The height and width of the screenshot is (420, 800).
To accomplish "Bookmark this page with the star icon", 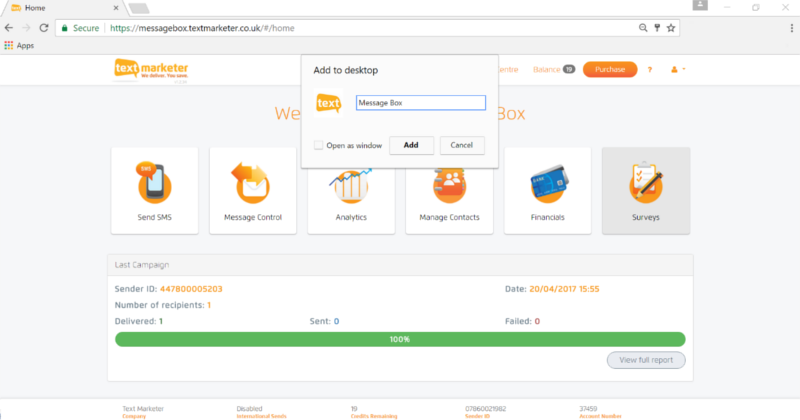I will [x=671, y=28].
